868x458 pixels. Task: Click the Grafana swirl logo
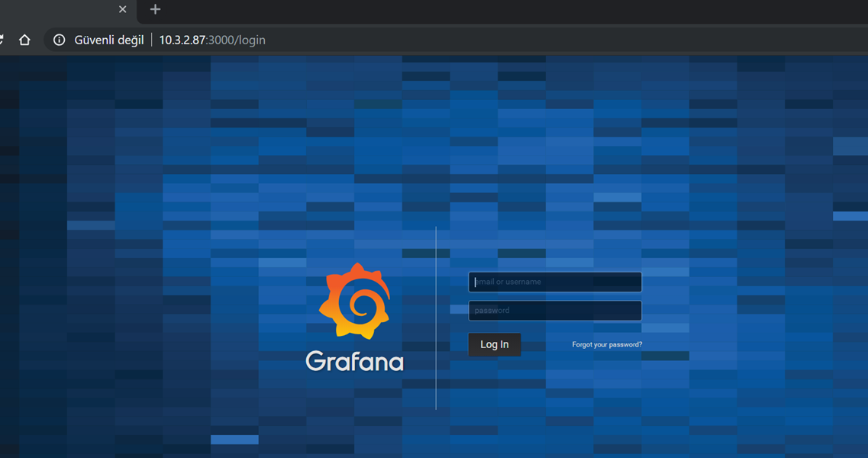click(355, 302)
